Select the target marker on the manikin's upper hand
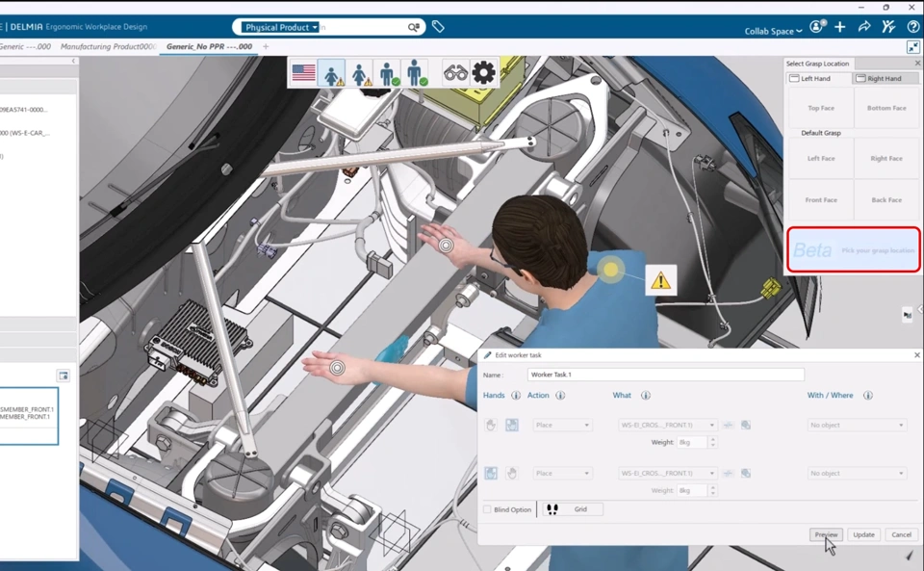 coord(446,246)
